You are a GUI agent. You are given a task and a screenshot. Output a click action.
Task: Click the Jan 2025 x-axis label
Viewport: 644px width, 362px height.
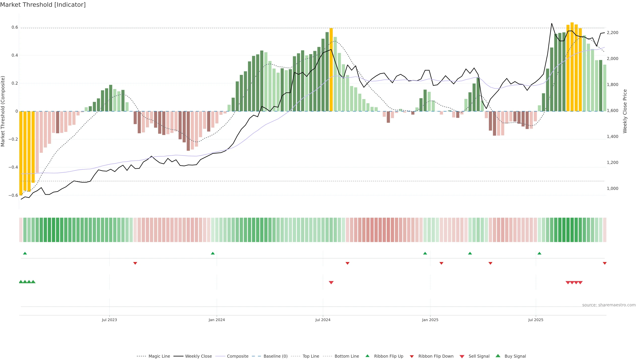[x=430, y=320]
